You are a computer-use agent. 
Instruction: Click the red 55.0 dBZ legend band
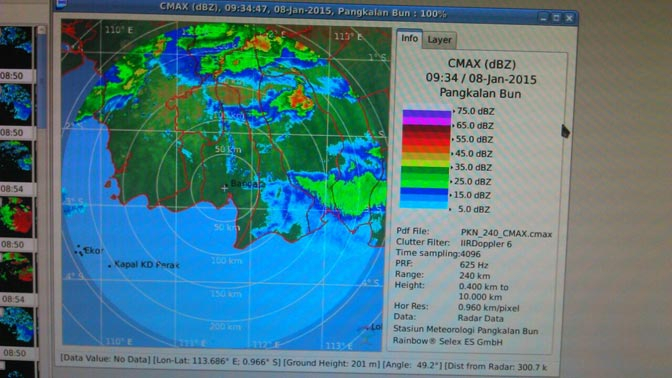[426, 139]
